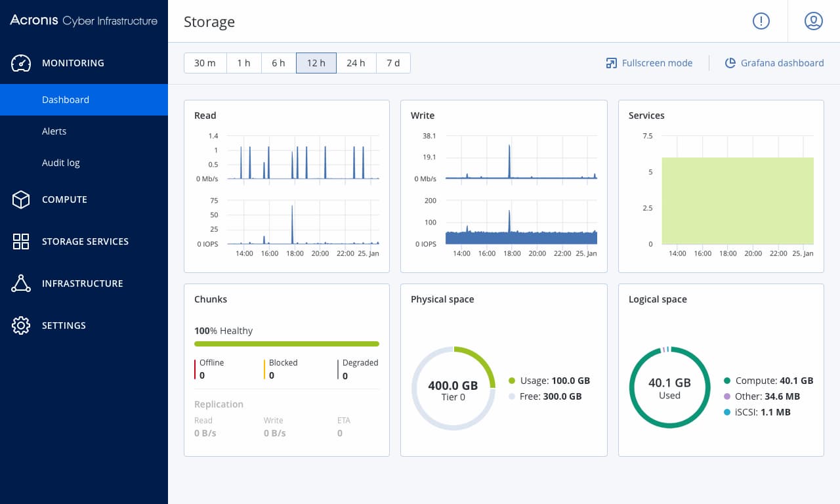This screenshot has width=840, height=504.
Task: Expand the Infrastructure menu section
Action: (83, 283)
